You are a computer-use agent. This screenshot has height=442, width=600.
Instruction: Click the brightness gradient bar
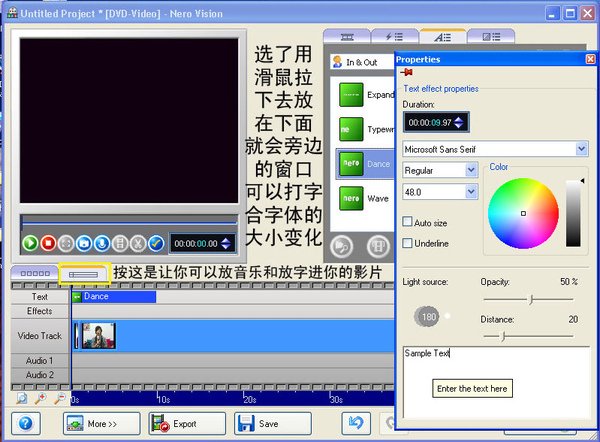(573, 213)
